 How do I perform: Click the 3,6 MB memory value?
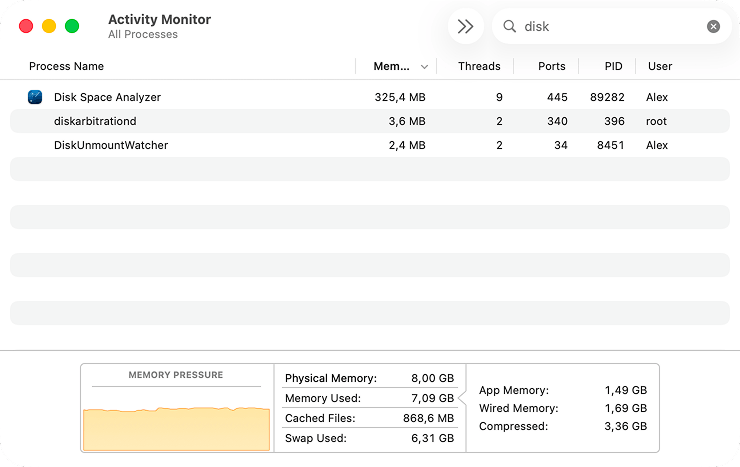point(407,121)
